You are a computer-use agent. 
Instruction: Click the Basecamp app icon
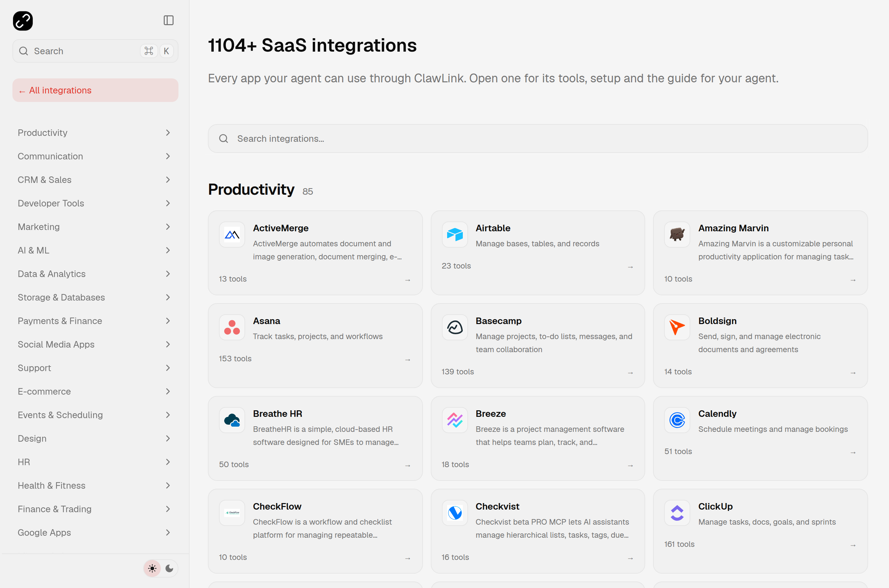point(455,327)
